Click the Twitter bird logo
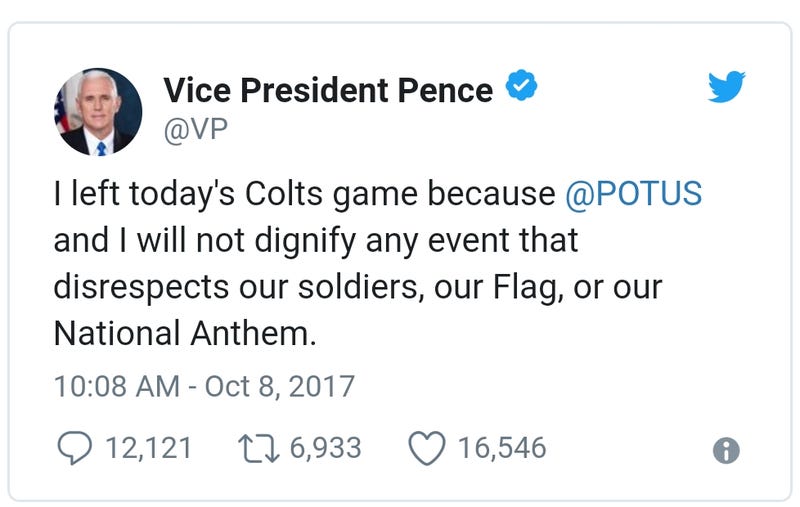The width and height of the screenshot is (800, 507). click(727, 87)
